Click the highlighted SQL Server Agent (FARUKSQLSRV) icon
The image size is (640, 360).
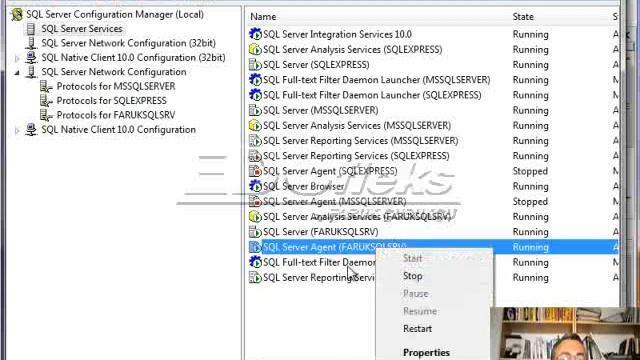coord(255,247)
